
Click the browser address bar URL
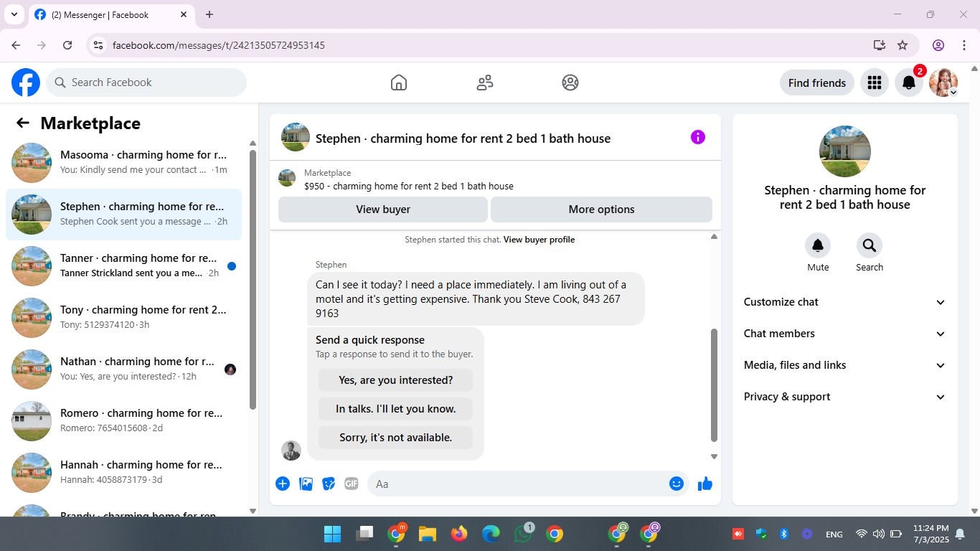(x=219, y=45)
